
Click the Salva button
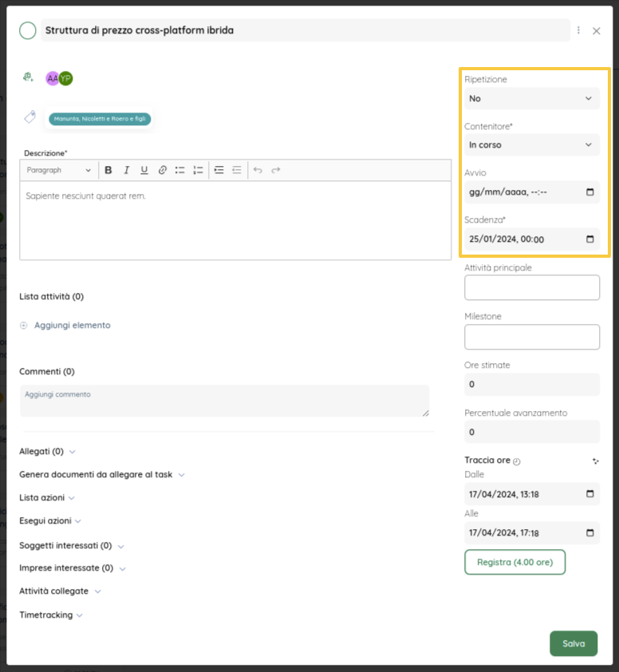573,643
